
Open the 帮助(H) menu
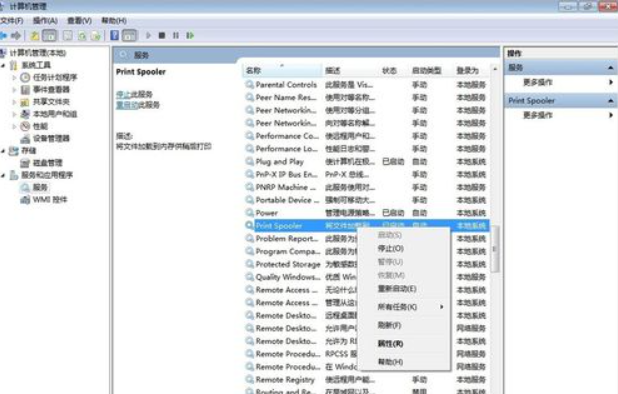(x=114, y=20)
